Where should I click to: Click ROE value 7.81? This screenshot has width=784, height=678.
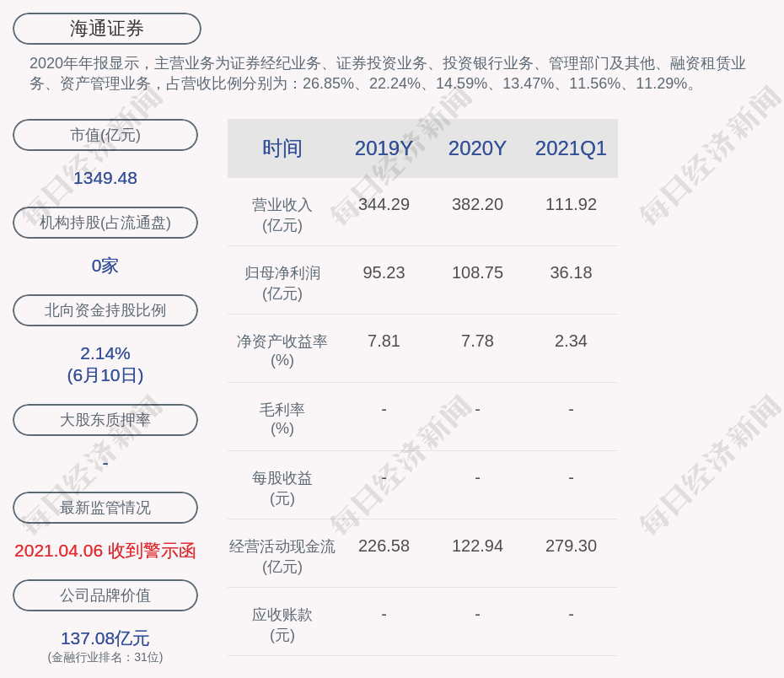coord(384,341)
